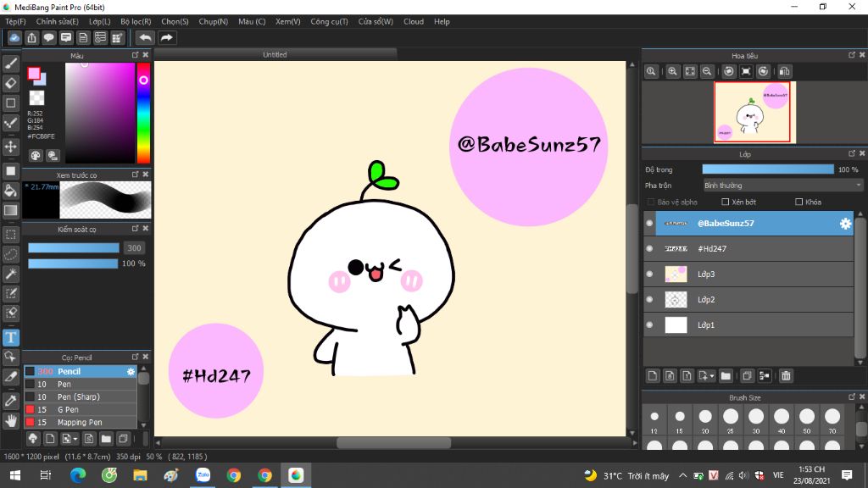Undock the Kiểm soát cọ panel

(135, 229)
